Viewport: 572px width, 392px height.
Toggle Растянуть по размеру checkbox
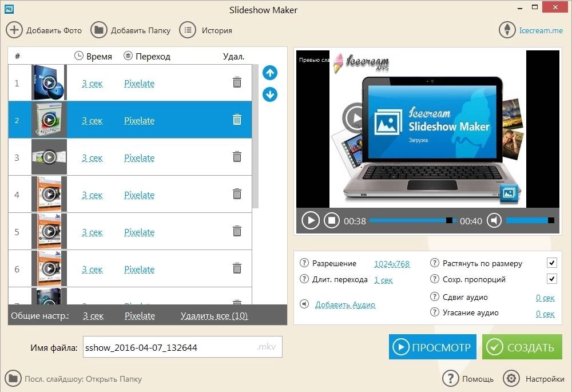(x=552, y=263)
